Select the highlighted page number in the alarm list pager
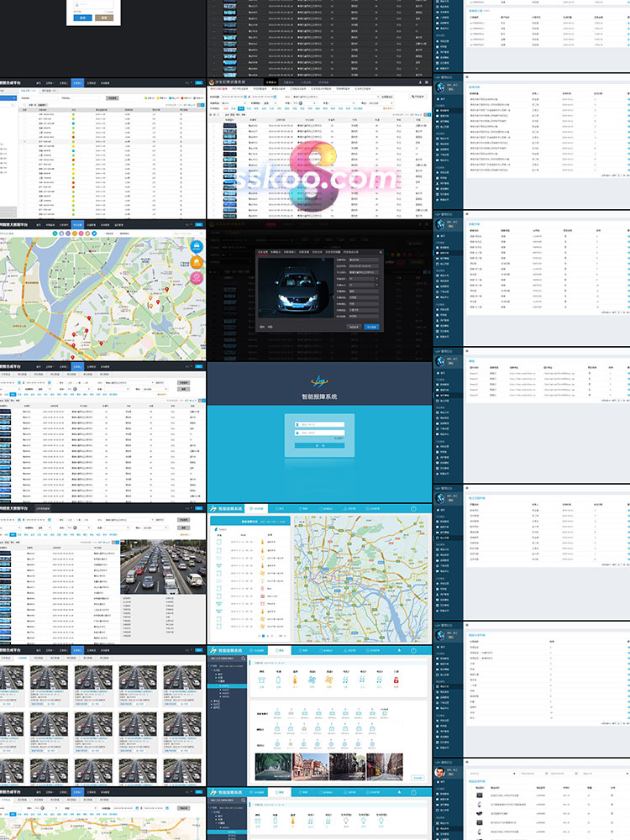630x840 pixels. 263,636
